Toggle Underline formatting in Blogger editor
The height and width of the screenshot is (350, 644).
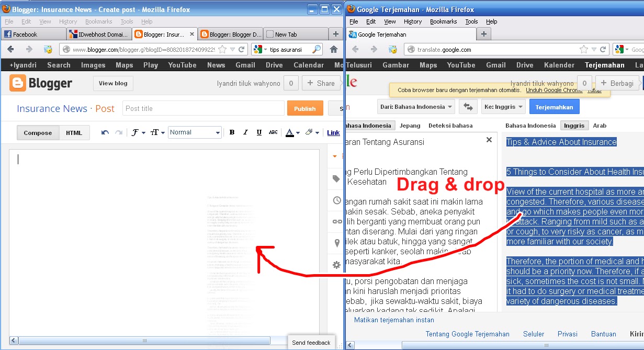(259, 132)
